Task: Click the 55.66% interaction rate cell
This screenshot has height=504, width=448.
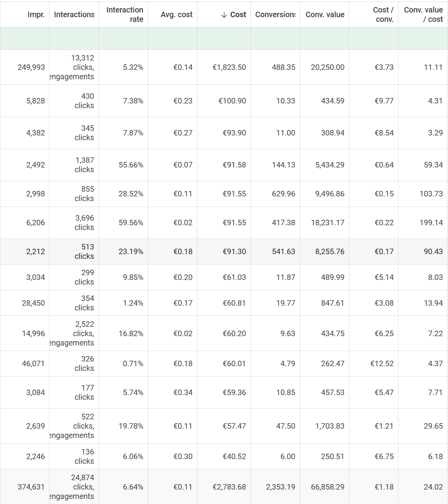Action: click(131, 165)
